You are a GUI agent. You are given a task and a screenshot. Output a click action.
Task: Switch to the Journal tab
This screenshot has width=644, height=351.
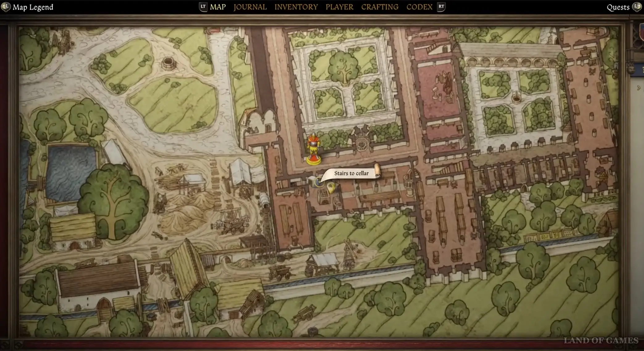tap(250, 7)
